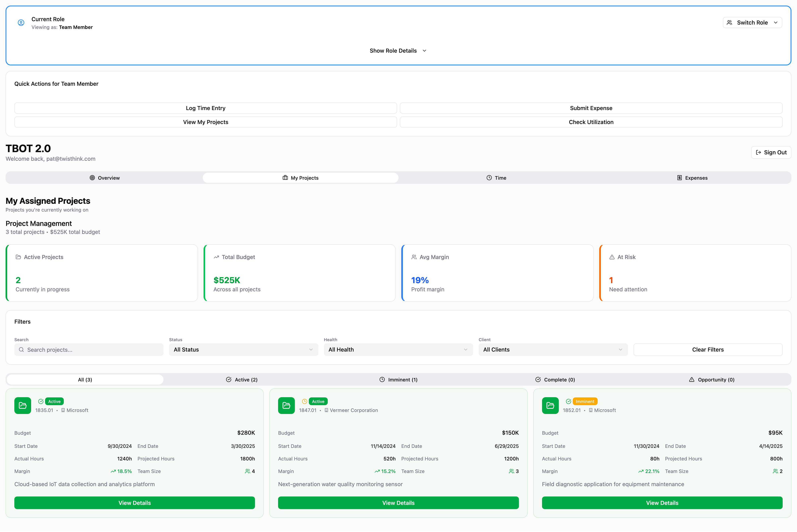
Task: Switch to the Time tab
Action: pos(496,178)
